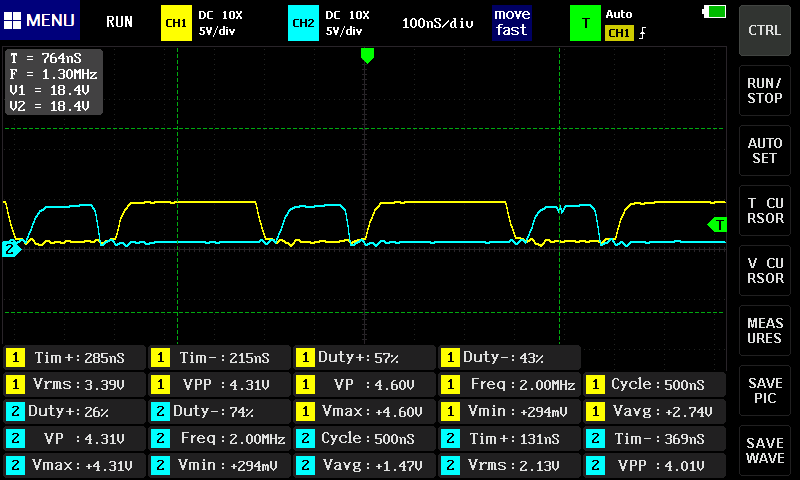Image resolution: width=800 pixels, height=480 pixels.
Task: Select the CH2 Duty- 74% measurement
Action: [219, 411]
